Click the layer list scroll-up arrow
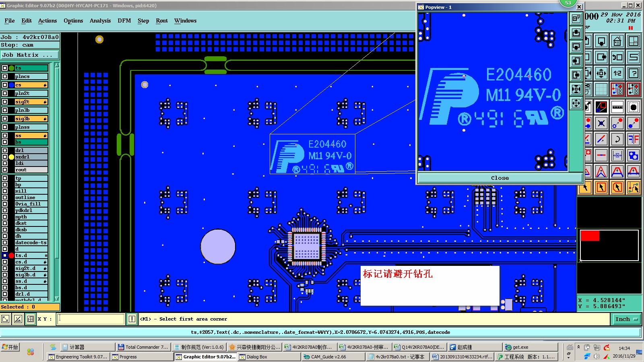Viewport: 644px width, 362px height. pos(57,66)
